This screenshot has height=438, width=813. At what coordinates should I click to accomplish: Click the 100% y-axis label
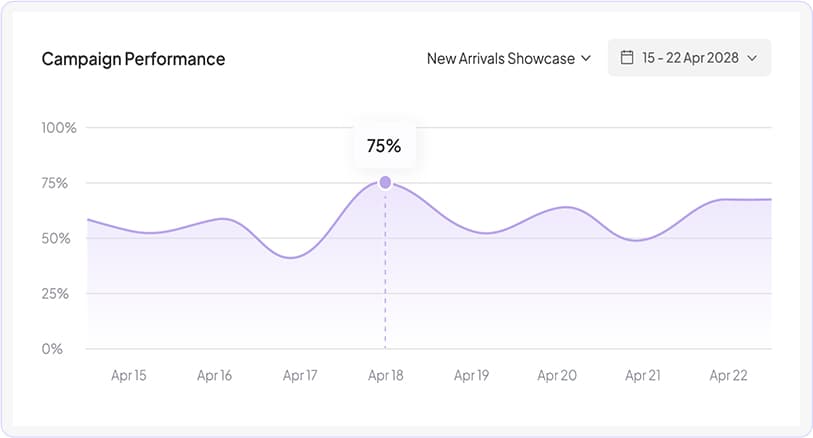click(x=59, y=128)
